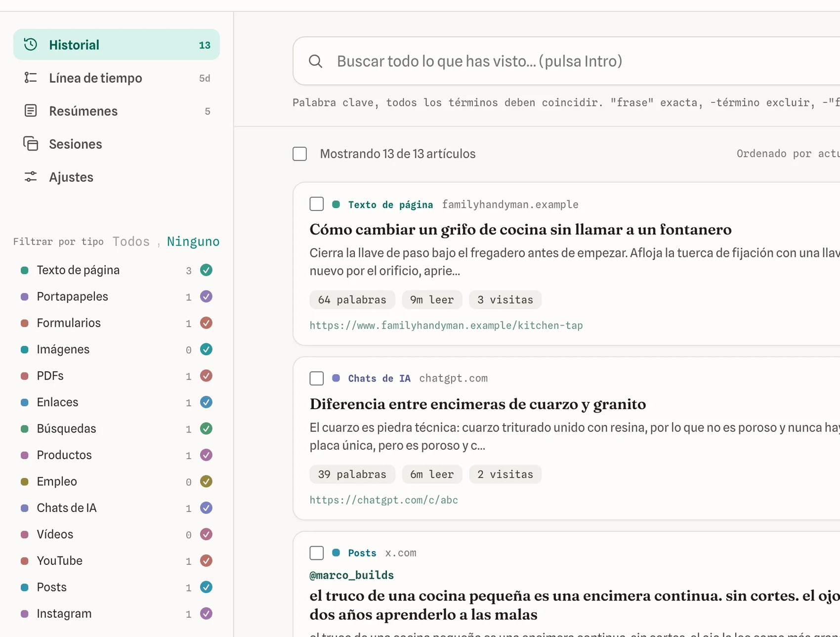Open Sesiones page

coord(117,144)
